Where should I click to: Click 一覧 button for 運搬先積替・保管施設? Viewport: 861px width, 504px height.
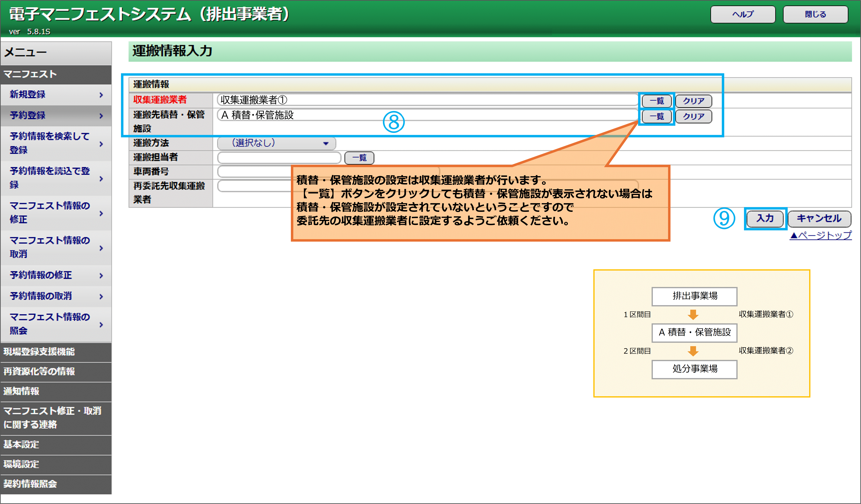656,116
